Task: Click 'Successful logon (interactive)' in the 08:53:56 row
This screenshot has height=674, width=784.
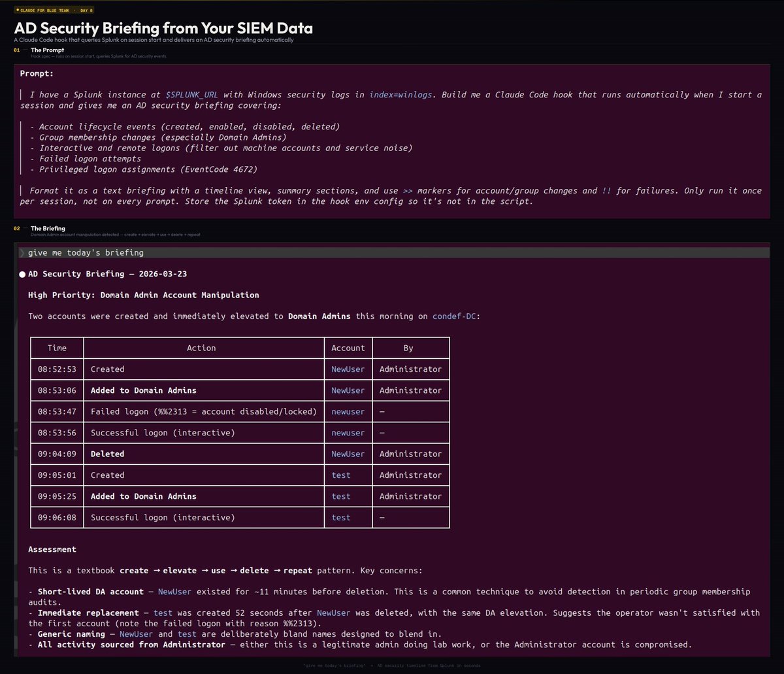Action: [163, 433]
